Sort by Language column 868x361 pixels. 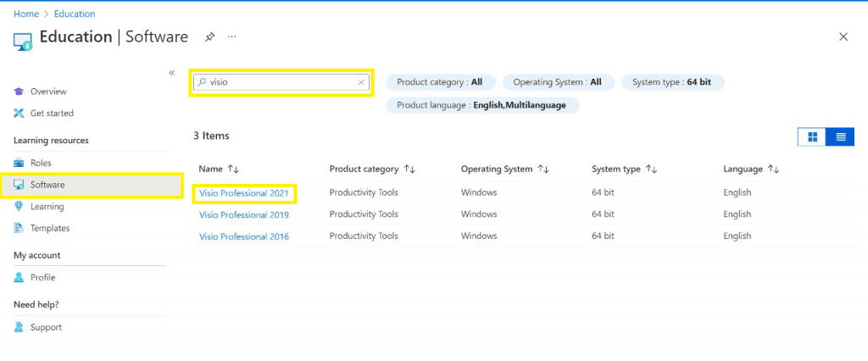click(x=773, y=169)
